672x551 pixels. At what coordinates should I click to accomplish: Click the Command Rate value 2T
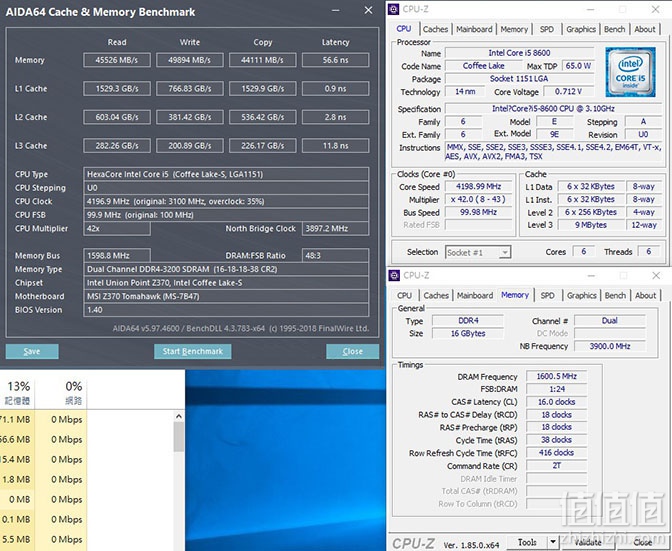coord(556,466)
